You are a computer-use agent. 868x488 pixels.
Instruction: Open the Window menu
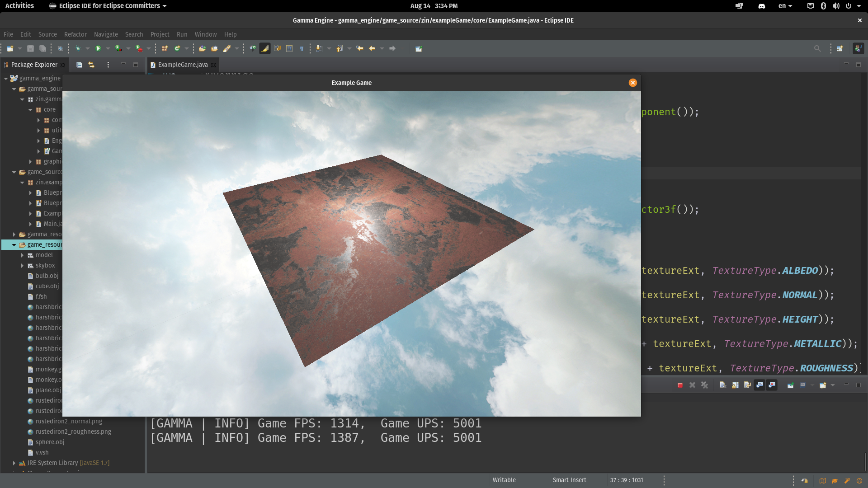click(206, 34)
